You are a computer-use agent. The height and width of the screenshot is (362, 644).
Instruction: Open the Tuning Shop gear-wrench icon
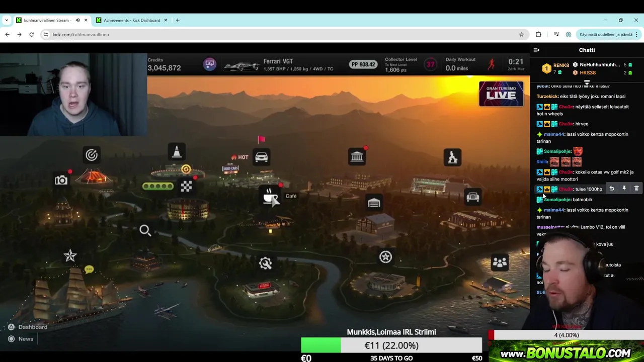click(x=265, y=263)
